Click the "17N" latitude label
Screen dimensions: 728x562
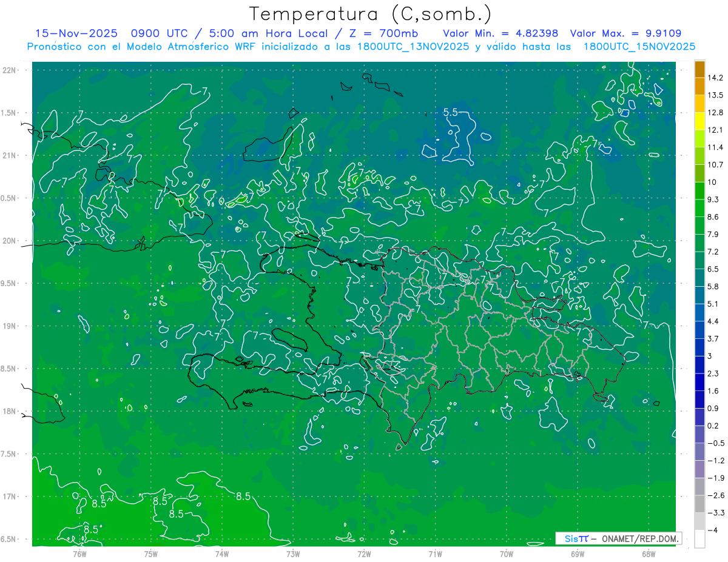[x=10, y=497]
